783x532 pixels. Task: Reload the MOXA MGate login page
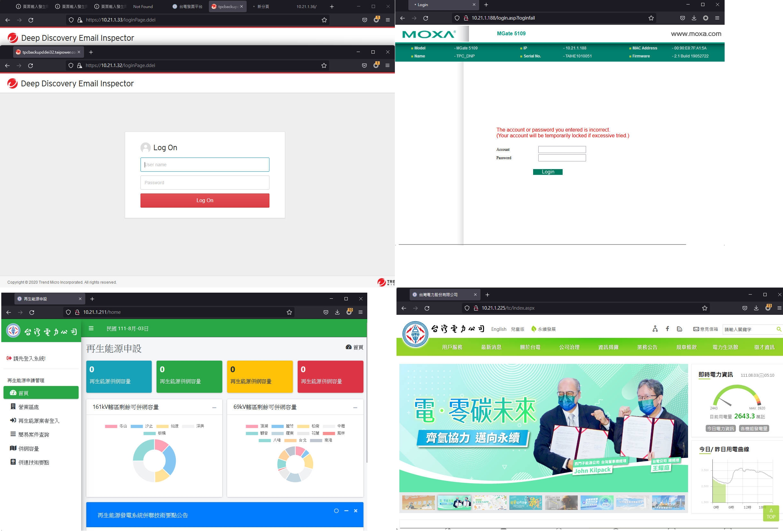(x=426, y=18)
